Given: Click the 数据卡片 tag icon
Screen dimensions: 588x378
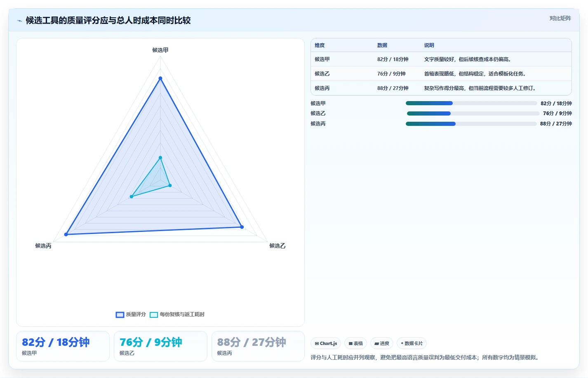Looking at the screenshot, I should coord(402,343).
